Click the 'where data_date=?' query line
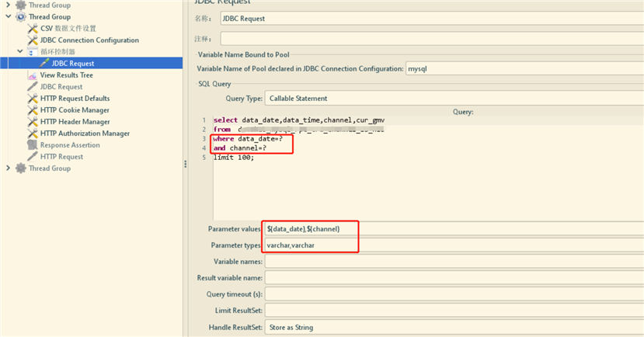Viewport: 644px width, 337px height. click(x=248, y=139)
